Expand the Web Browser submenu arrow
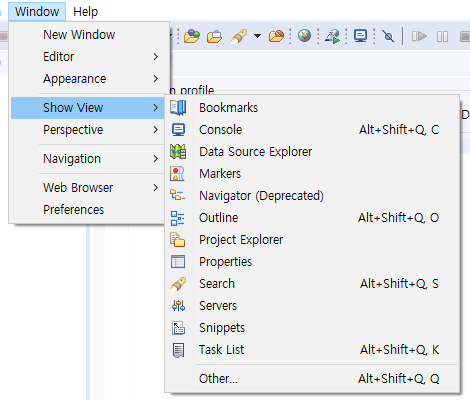This screenshot has width=470, height=400. pos(156,188)
